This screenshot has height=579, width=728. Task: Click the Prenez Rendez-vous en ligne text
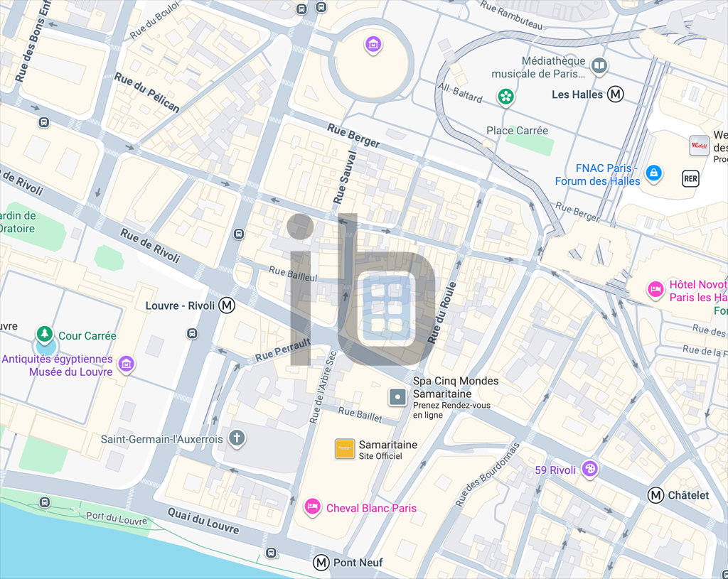point(451,410)
